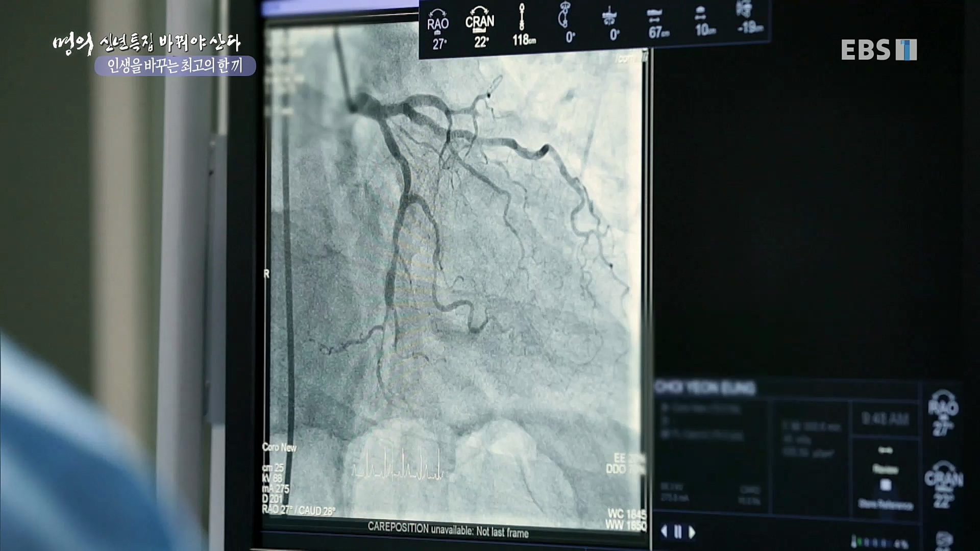Click the CRAN 22° angulation icon in the top bar

(x=479, y=28)
